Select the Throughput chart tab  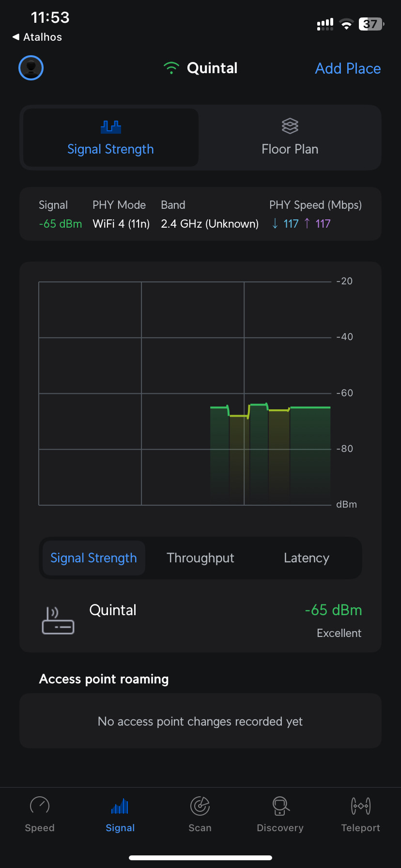coord(200,558)
